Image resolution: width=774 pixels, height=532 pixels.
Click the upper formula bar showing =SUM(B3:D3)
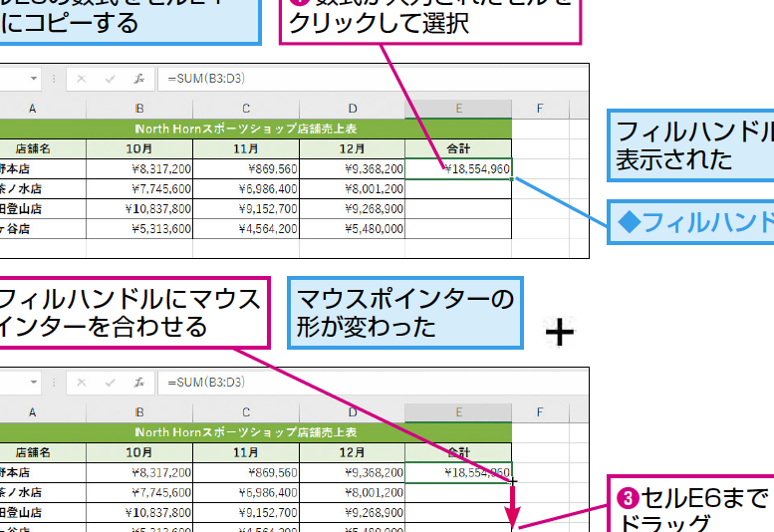pos(374,79)
